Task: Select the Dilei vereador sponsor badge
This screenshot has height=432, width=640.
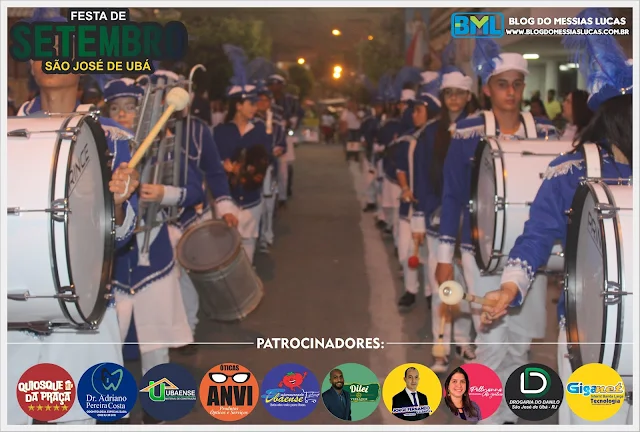Action: pos(351,392)
